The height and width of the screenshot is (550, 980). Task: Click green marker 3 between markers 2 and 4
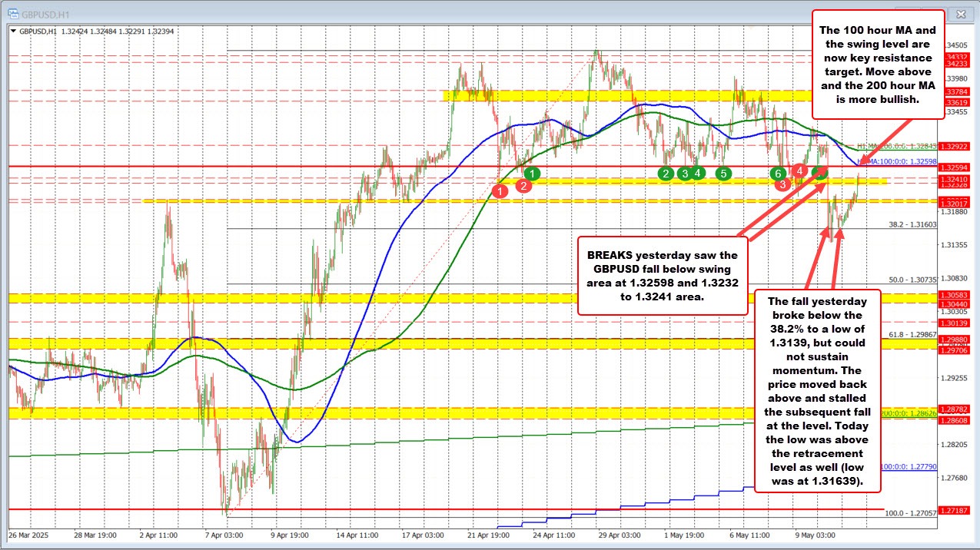(x=685, y=174)
